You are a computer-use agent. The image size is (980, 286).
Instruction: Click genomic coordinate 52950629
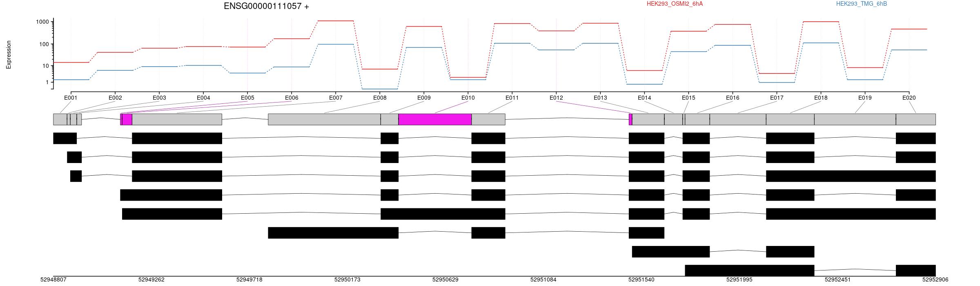(x=445, y=280)
